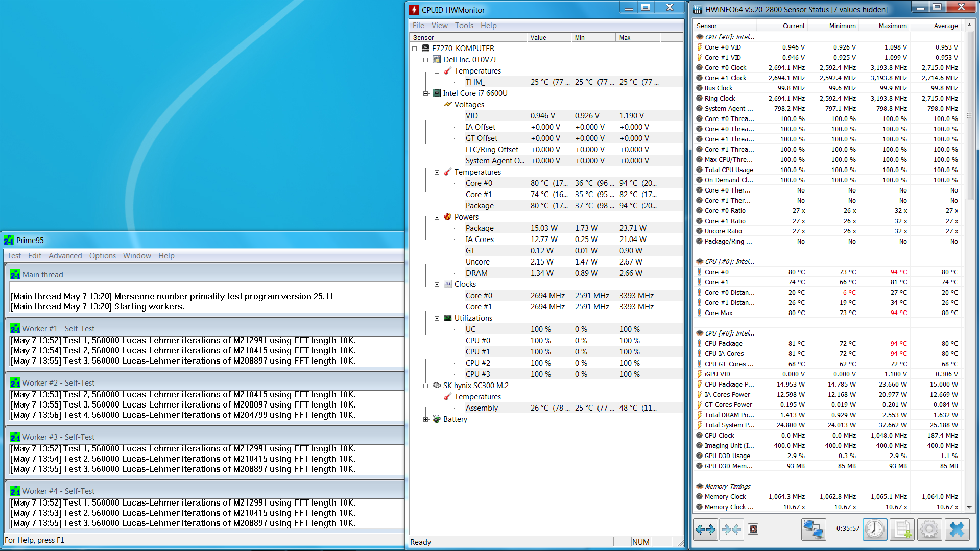Click the HWiNFO scrollbar down arrow

tap(969, 507)
